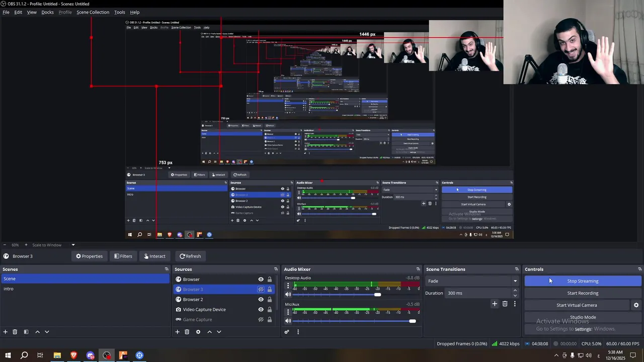Delete selected source with trash icon
644x362 pixels.
[x=187, y=332]
